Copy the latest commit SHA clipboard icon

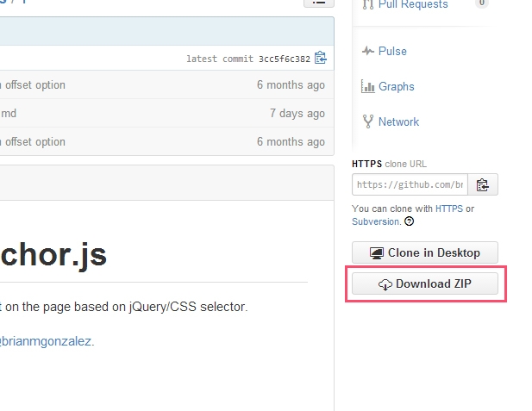click(321, 58)
